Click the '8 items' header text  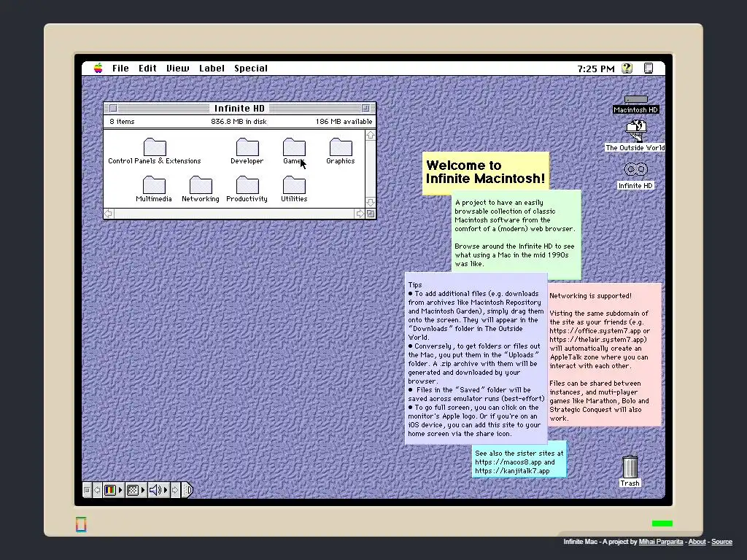click(122, 122)
